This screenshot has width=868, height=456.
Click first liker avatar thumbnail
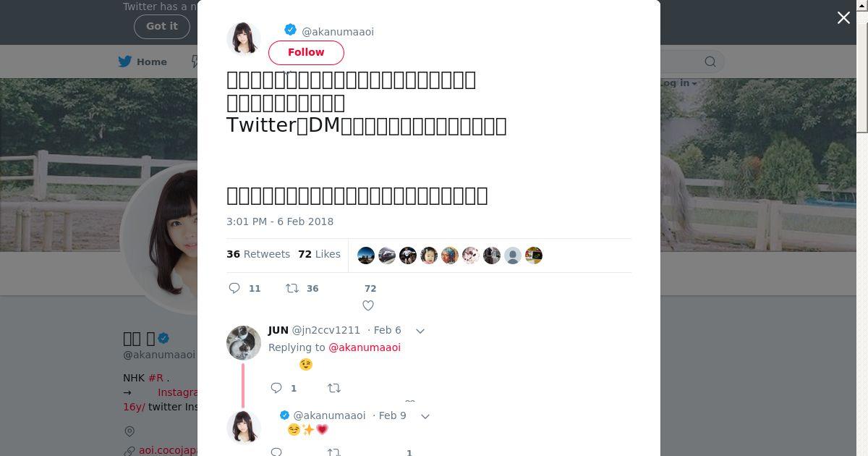click(366, 256)
